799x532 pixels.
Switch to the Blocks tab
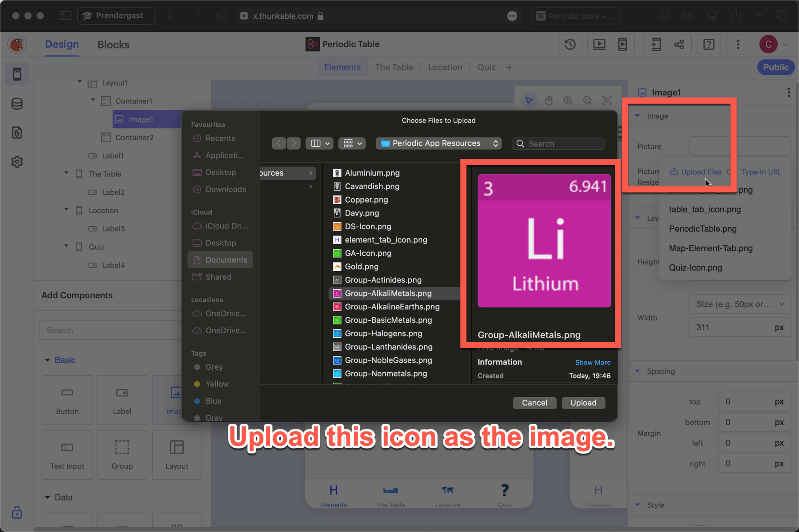pyautogui.click(x=113, y=45)
